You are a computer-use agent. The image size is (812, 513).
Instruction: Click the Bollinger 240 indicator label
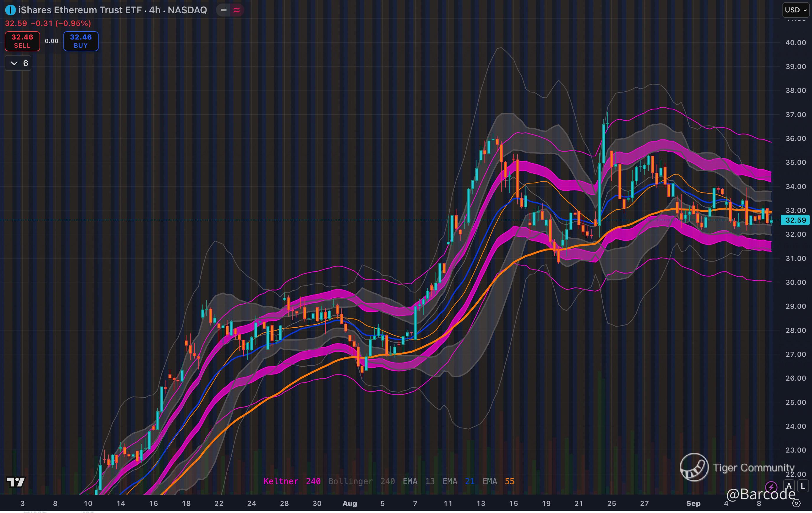(x=361, y=481)
